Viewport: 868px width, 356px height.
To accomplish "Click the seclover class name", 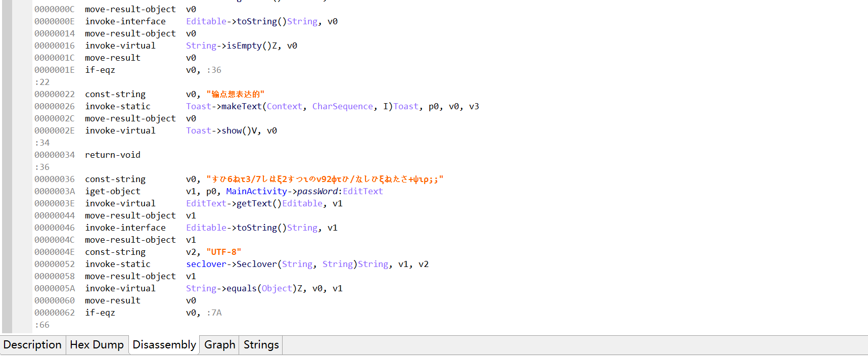I will pyautogui.click(x=206, y=264).
